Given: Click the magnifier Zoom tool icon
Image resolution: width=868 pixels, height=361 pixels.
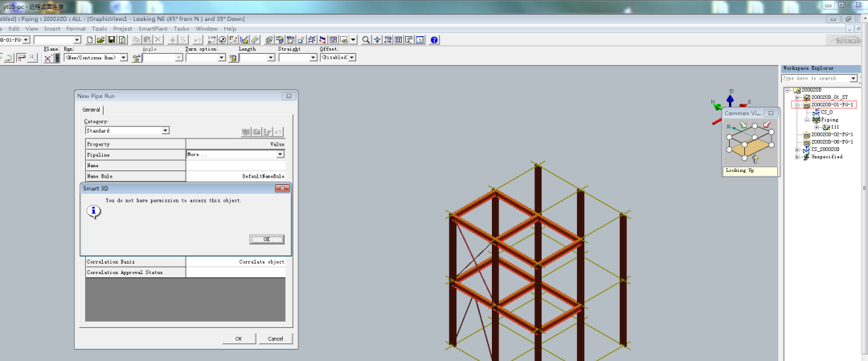Looking at the screenshot, I should click(x=366, y=40).
